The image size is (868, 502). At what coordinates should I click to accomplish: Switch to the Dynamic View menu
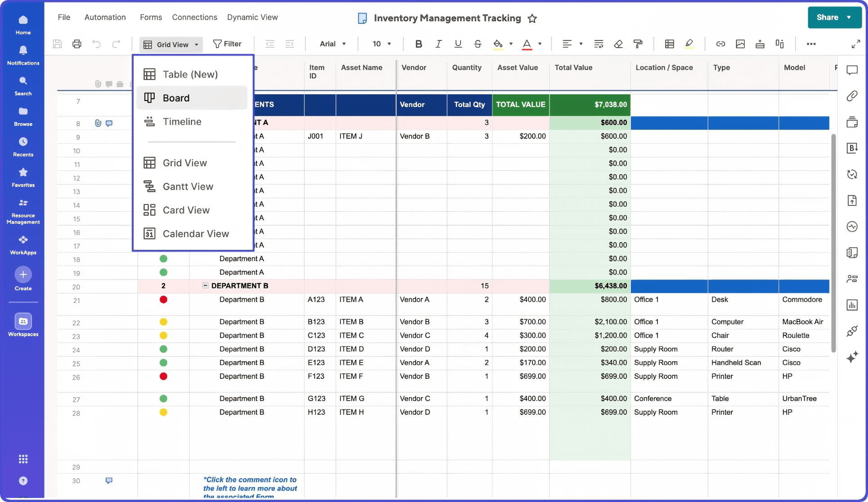(x=252, y=17)
